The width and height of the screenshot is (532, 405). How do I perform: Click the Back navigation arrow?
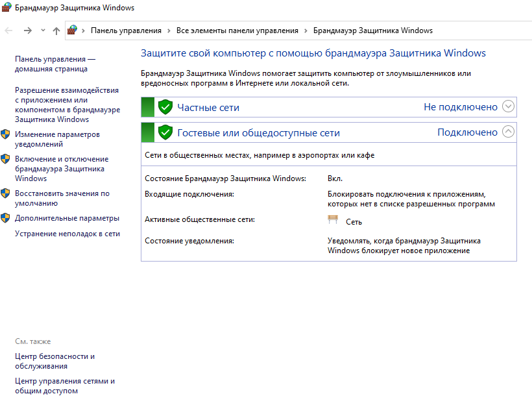(8, 31)
